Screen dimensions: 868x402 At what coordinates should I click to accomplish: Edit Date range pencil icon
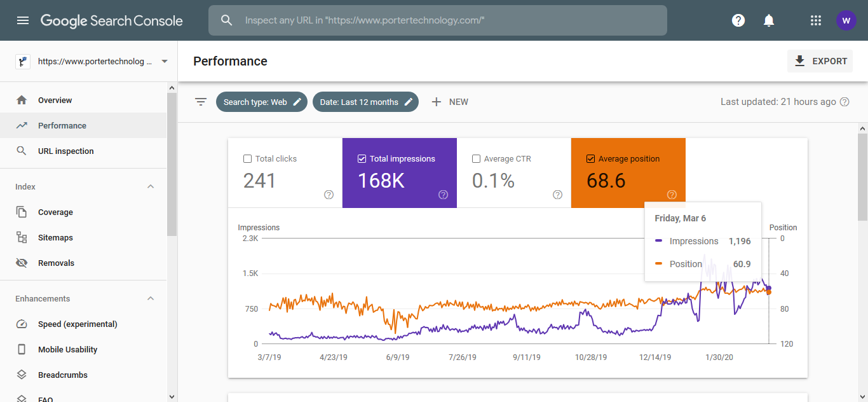409,102
